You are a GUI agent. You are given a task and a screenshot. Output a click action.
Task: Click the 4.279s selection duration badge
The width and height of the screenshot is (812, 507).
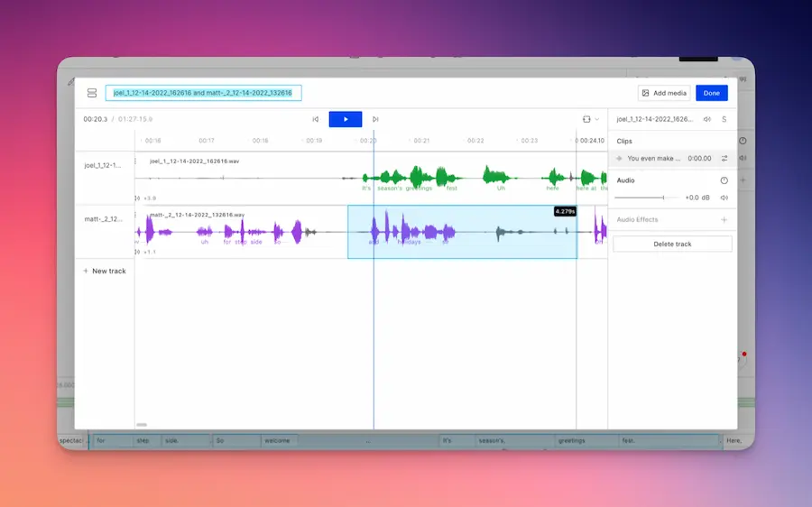pos(565,211)
